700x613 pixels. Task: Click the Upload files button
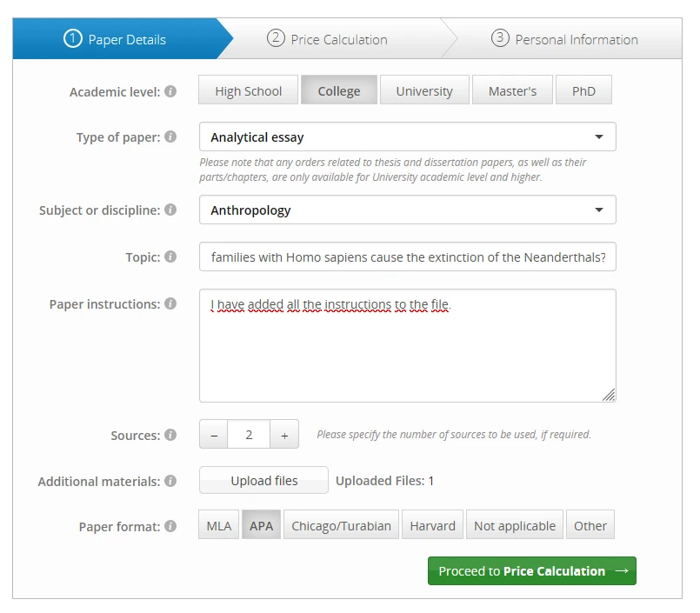(263, 481)
